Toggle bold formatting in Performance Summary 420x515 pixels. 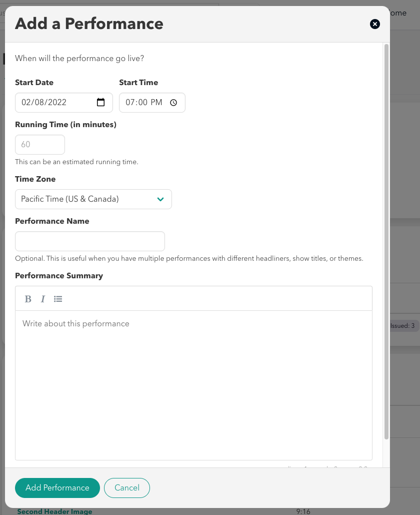pyautogui.click(x=28, y=299)
